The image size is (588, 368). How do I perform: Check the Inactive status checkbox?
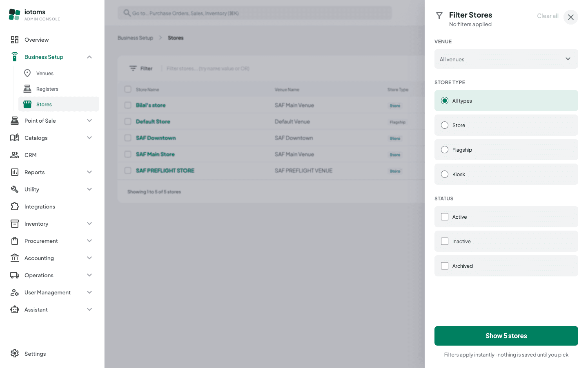(445, 241)
